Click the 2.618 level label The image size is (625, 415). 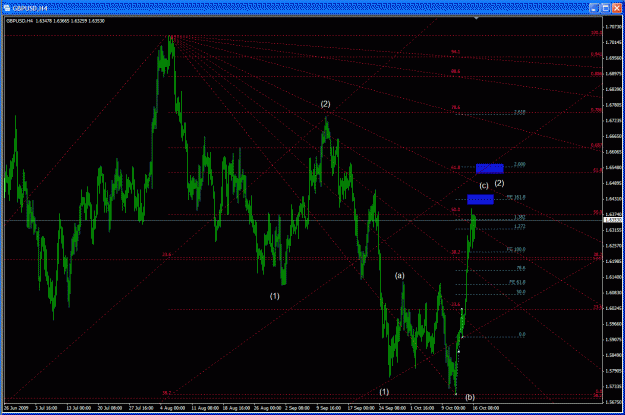coord(519,112)
